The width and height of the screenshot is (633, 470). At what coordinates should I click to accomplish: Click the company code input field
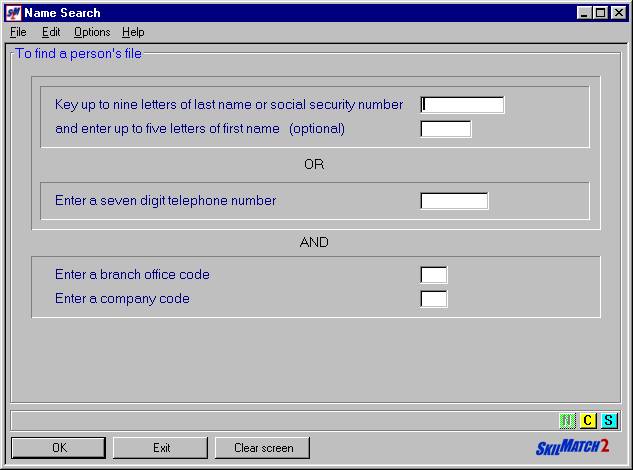[x=434, y=299]
